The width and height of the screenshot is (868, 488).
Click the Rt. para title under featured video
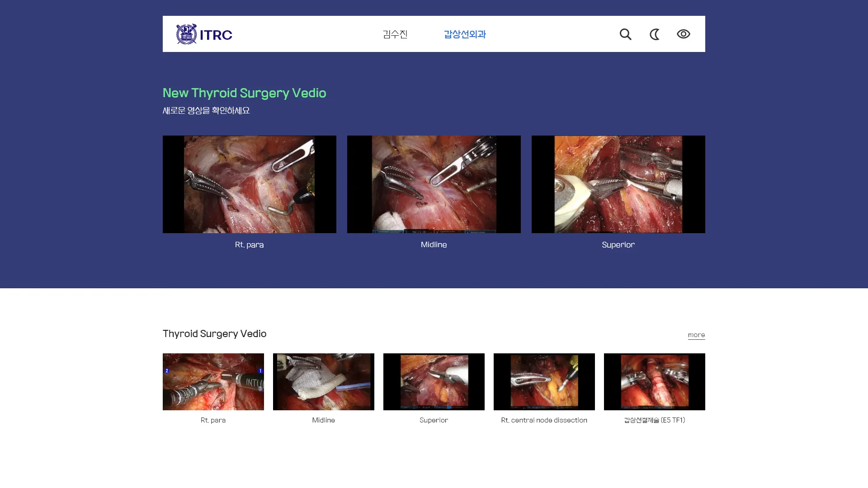pyautogui.click(x=249, y=244)
